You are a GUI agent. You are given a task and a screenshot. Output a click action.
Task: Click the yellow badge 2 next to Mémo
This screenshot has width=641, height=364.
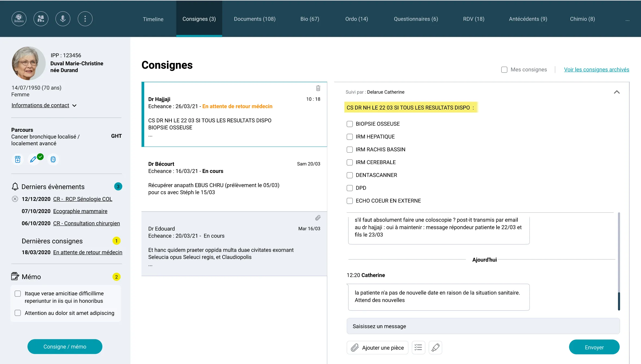(116, 277)
